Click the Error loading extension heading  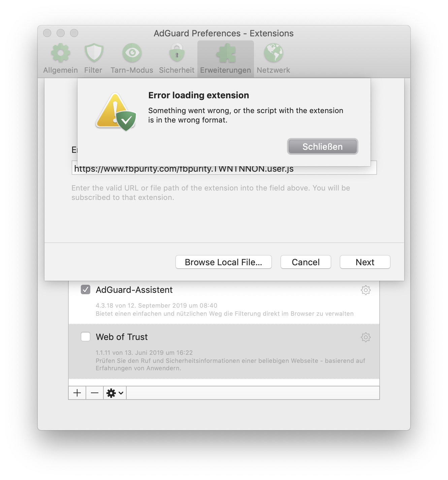click(199, 95)
